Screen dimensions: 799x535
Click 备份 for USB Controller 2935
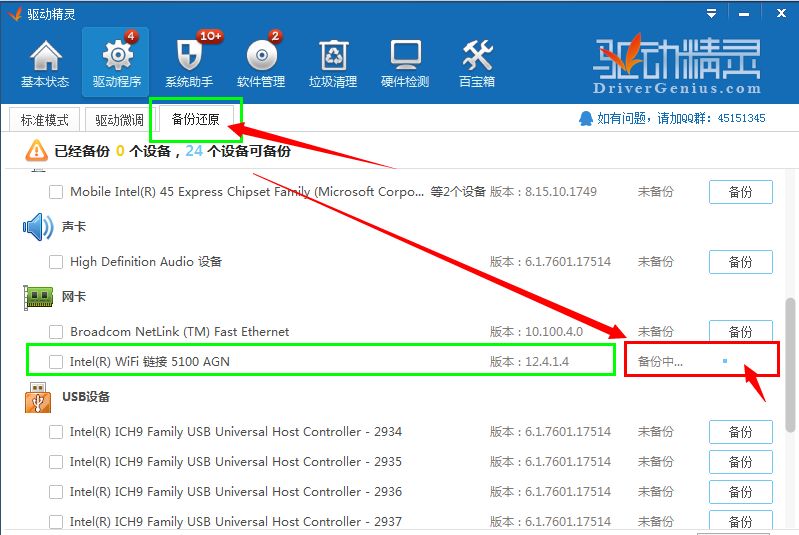click(x=740, y=462)
